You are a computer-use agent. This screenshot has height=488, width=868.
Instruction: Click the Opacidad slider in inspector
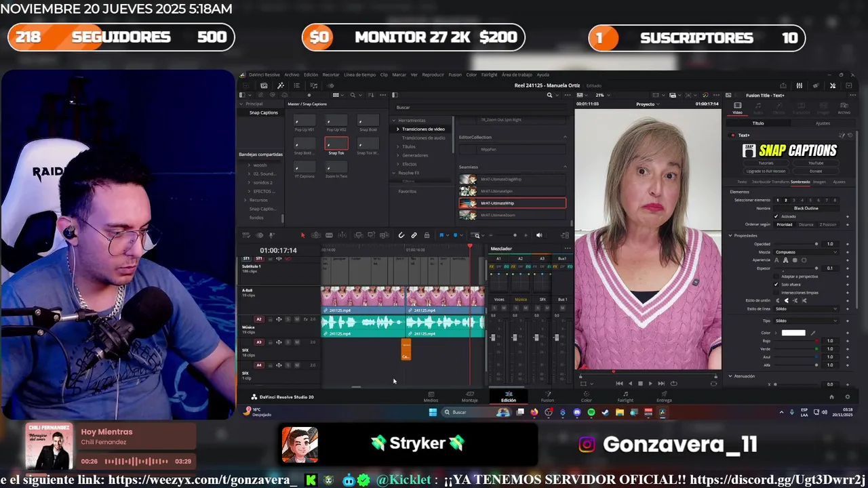796,244
